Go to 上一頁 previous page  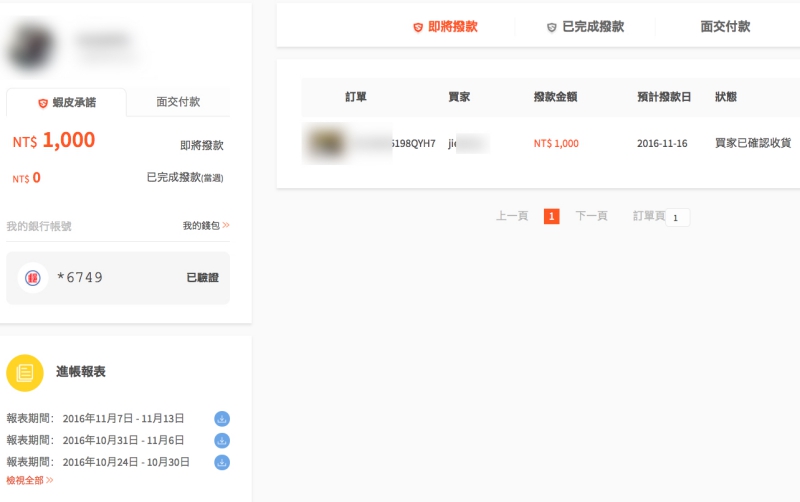click(512, 216)
